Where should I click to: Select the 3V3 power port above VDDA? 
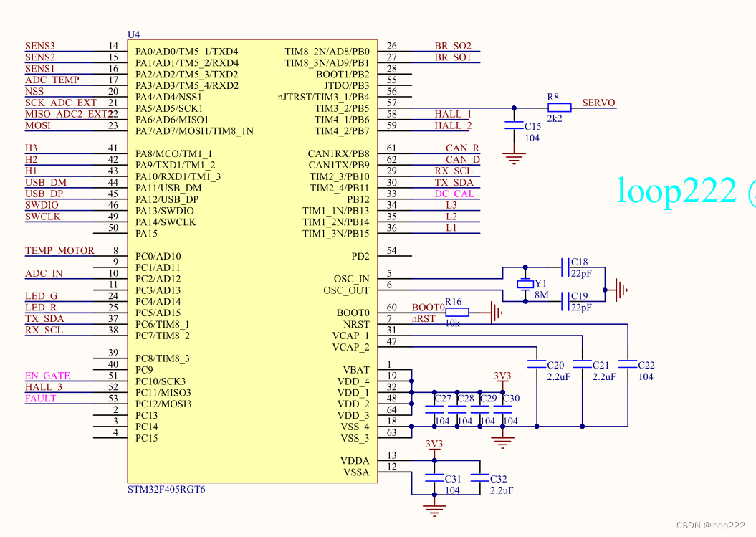pyautogui.click(x=434, y=445)
